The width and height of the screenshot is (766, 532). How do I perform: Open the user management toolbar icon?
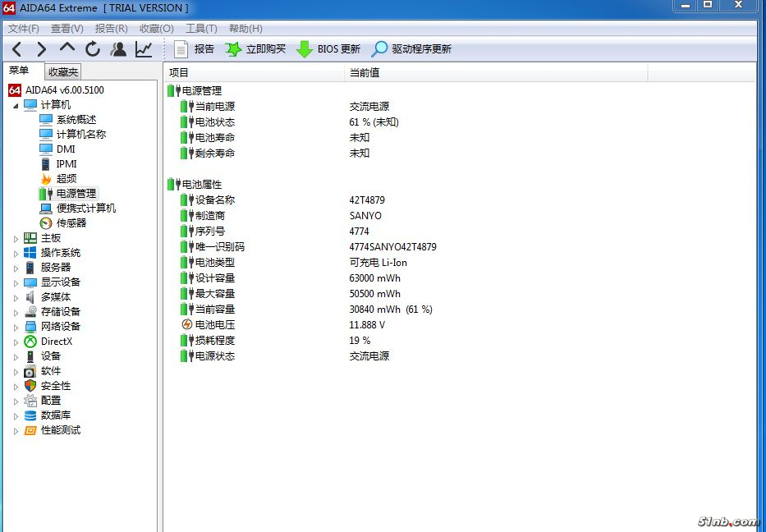point(119,49)
